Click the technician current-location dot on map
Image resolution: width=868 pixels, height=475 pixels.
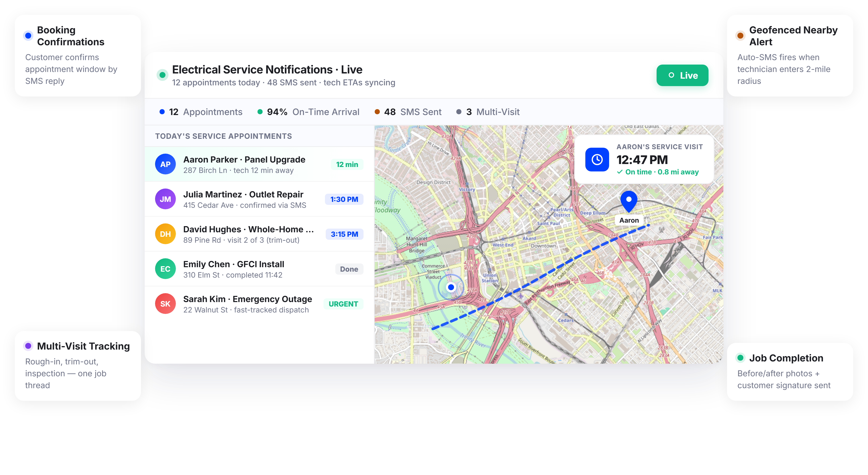coord(451,287)
